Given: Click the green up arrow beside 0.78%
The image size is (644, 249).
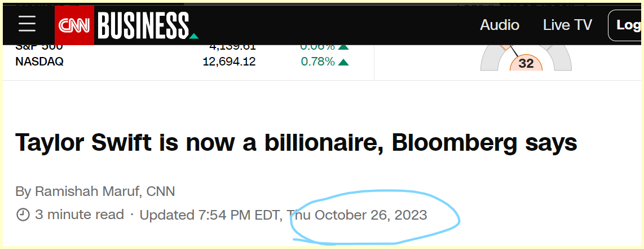Looking at the screenshot, I should pos(343,62).
